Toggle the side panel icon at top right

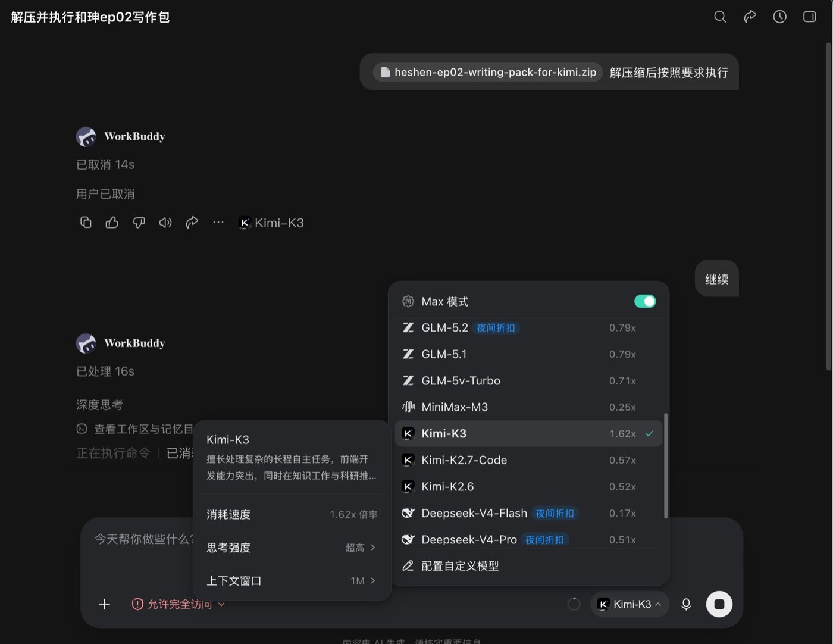pyautogui.click(x=809, y=17)
